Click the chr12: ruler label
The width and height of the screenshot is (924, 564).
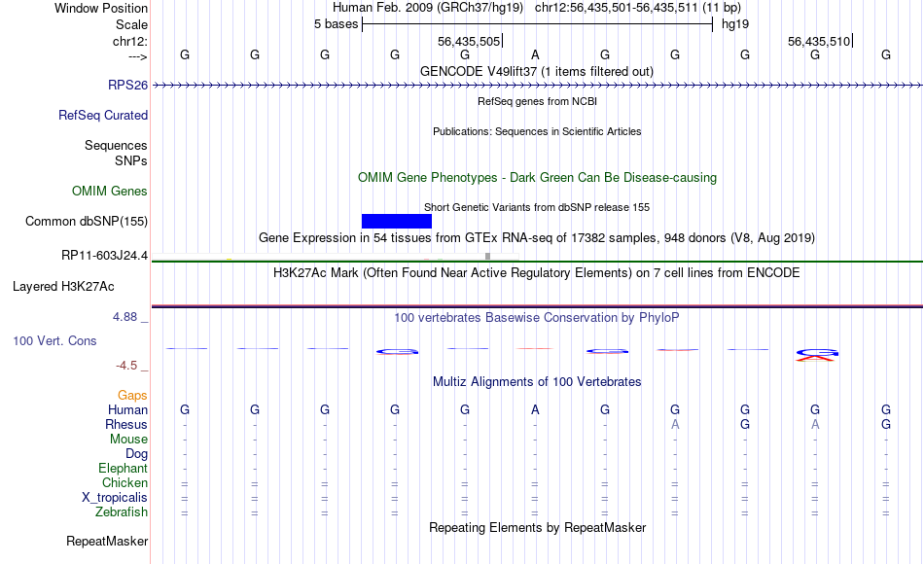129,41
